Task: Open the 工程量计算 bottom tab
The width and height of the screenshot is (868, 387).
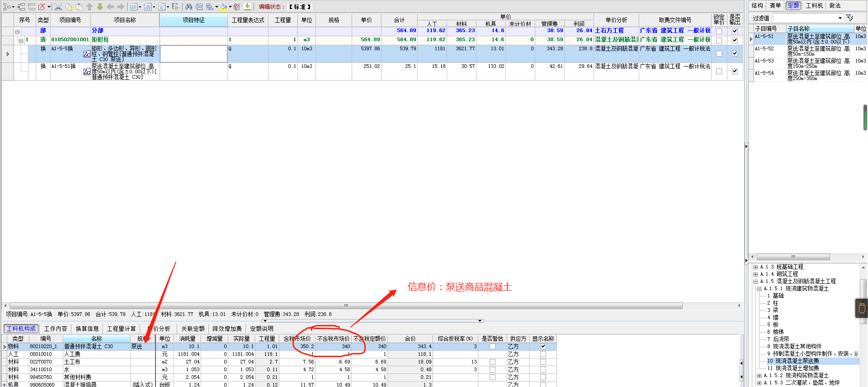Action: pyautogui.click(x=121, y=329)
